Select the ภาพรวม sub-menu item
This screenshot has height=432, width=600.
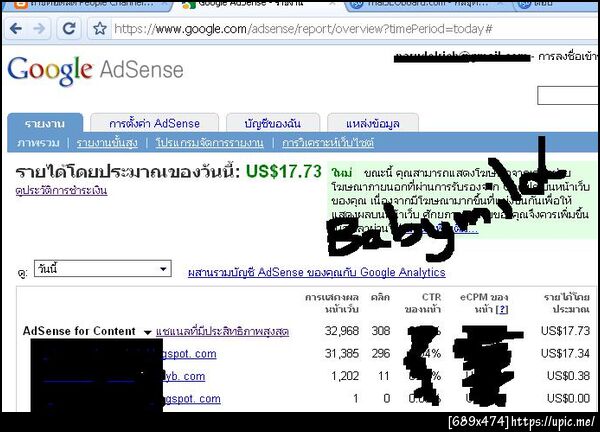click(x=38, y=143)
